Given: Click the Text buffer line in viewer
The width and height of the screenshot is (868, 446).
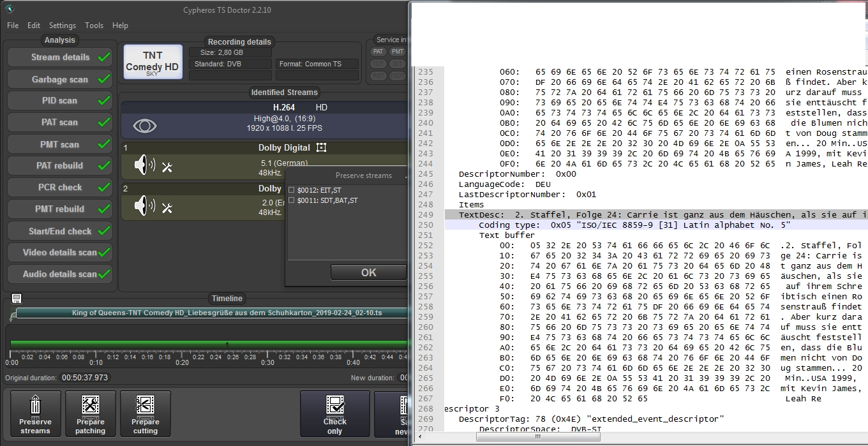Looking at the screenshot, I should [507, 235].
